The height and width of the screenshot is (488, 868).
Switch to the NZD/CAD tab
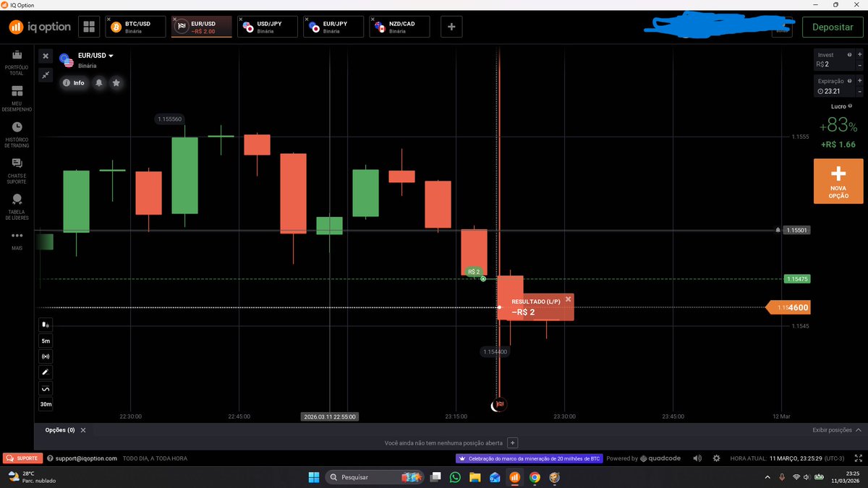(x=399, y=27)
